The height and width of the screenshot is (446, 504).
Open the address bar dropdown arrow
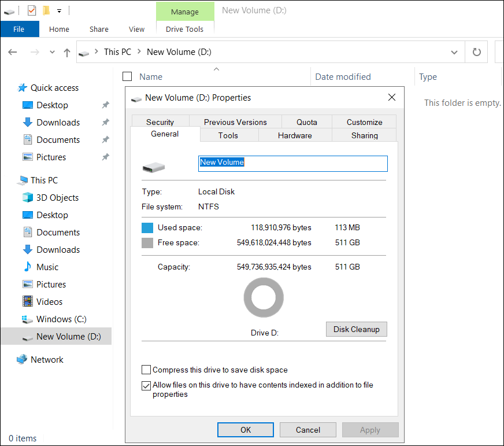(454, 51)
